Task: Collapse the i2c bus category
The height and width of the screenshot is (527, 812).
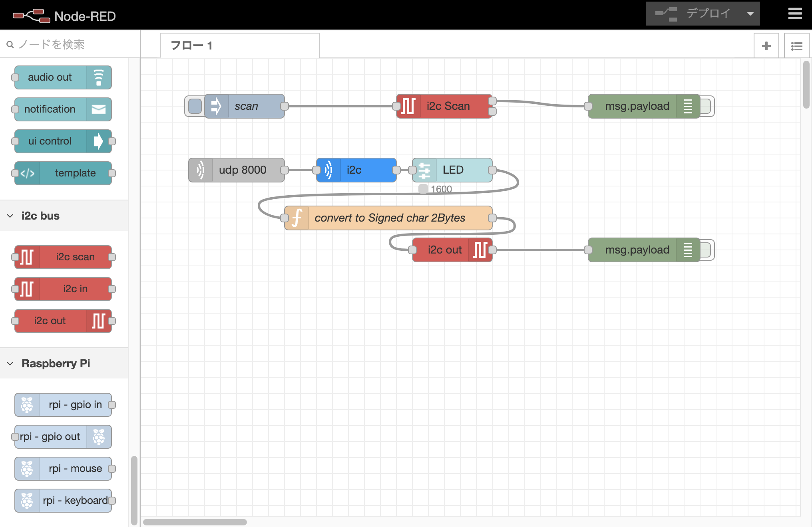Action: click(x=10, y=216)
